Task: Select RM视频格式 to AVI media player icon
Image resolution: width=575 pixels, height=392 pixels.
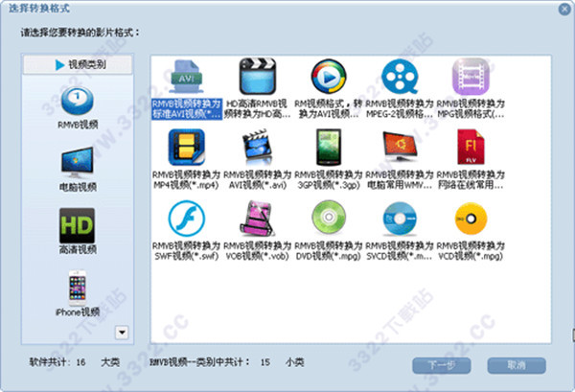Action: coord(329,77)
